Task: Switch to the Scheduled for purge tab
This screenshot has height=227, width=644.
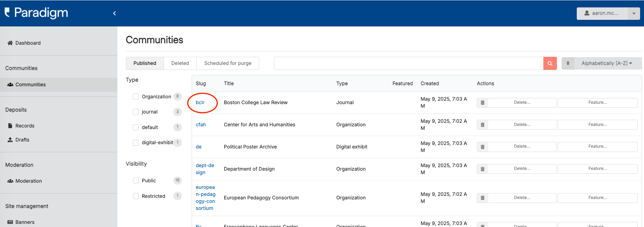Action: [x=228, y=63]
